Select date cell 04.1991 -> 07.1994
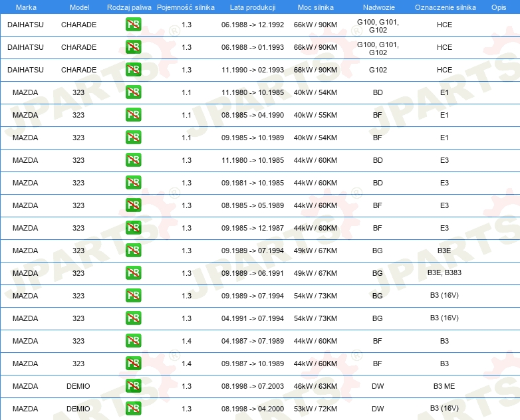The height and width of the screenshot is (420, 520). coord(253,318)
